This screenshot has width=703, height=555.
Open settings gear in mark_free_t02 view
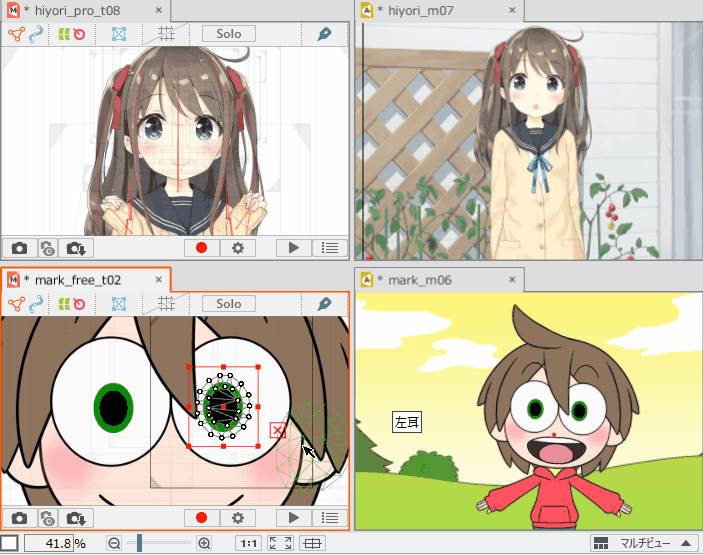click(238, 517)
